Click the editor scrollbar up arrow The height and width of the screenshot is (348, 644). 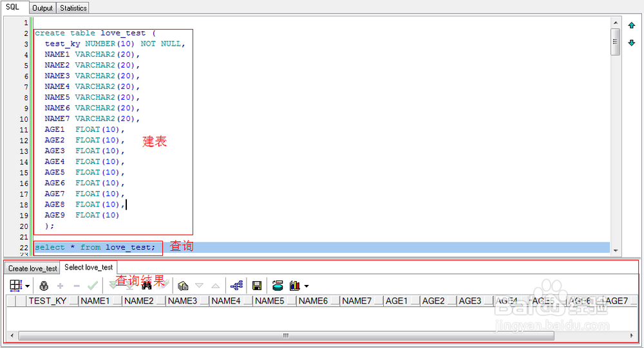coord(615,23)
